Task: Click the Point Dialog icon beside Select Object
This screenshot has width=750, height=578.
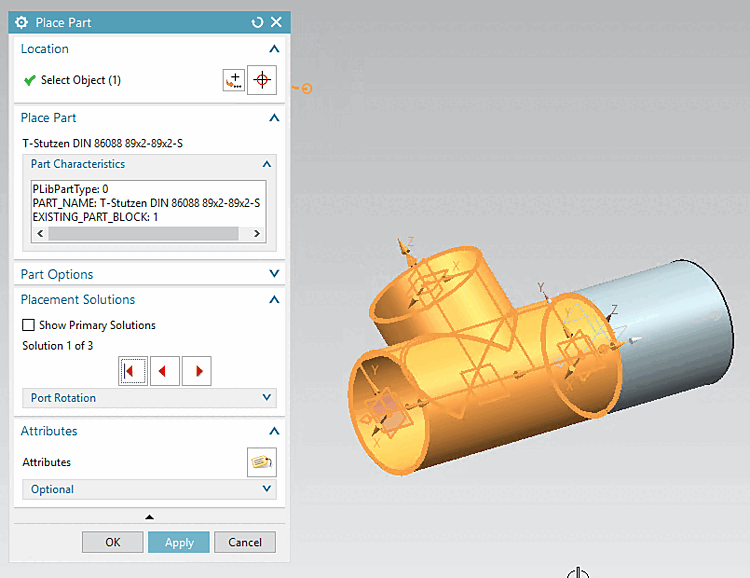Action: click(234, 80)
